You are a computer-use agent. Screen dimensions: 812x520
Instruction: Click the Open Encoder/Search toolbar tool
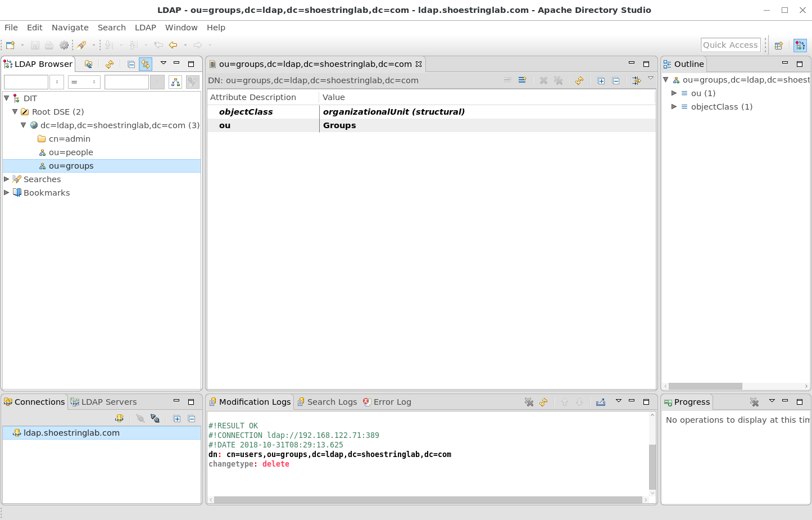coord(82,45)
